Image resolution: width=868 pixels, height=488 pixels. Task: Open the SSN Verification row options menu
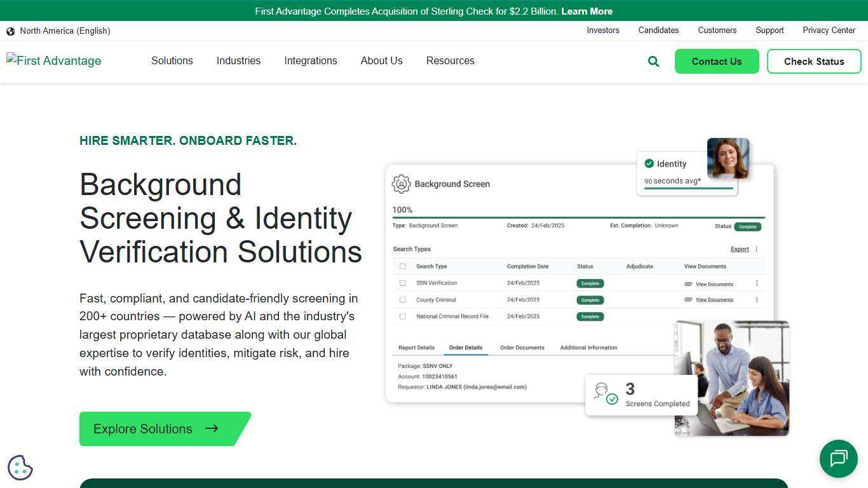[x=757, y=283]
